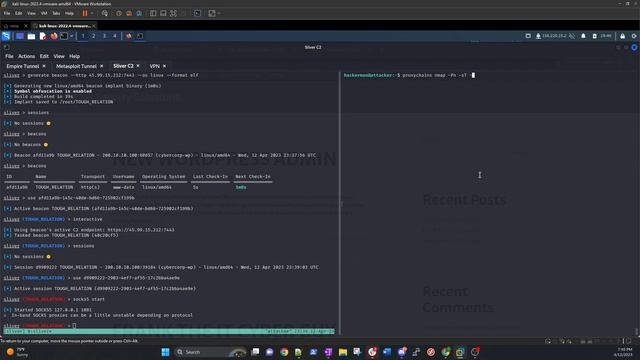Image resolution: width=640 pixels, height=360 pixels.
Task: Close the VPN terminal tab
Action: coord(164,66)
